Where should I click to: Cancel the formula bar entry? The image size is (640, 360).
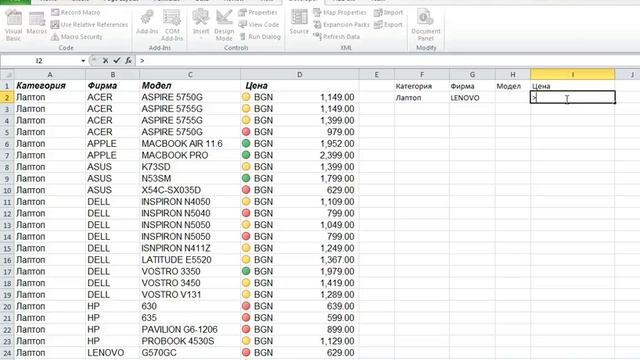click(105, 61)
